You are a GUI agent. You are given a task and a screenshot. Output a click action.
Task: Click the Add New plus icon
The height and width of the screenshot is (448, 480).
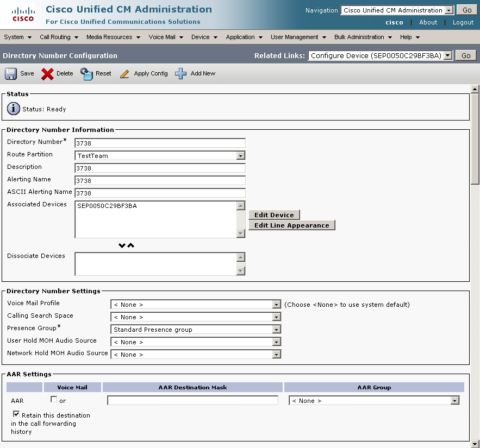(x=181, y=74)
